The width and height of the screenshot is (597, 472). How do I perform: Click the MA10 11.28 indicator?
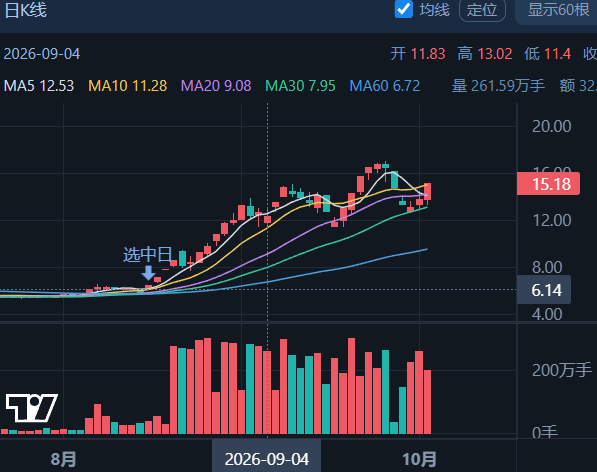pos(128,86)
